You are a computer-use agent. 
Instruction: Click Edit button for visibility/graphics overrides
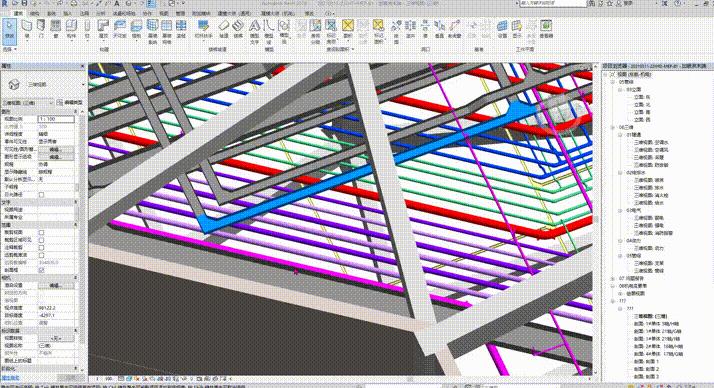coord(56,149)
